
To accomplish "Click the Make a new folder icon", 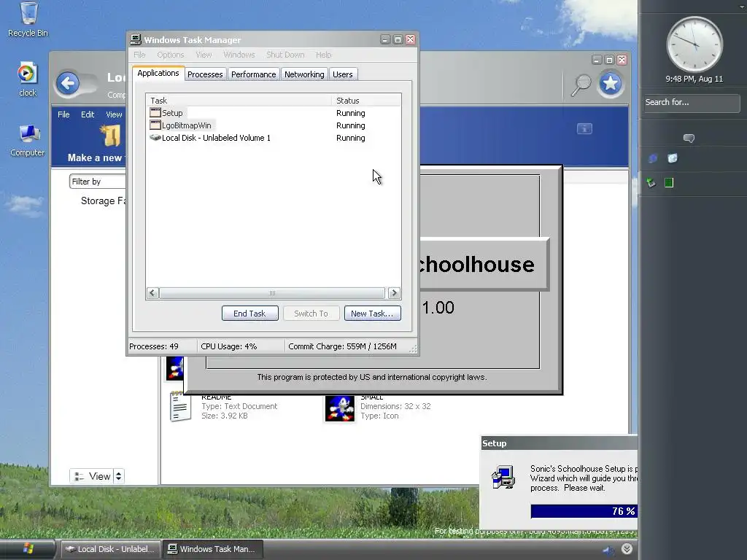I will point(111,136).
